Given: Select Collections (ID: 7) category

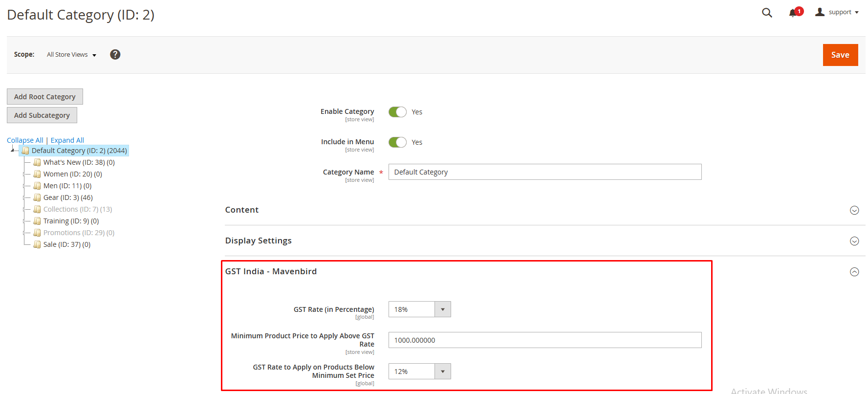Looking at the screenshot, I should (78, 209).
